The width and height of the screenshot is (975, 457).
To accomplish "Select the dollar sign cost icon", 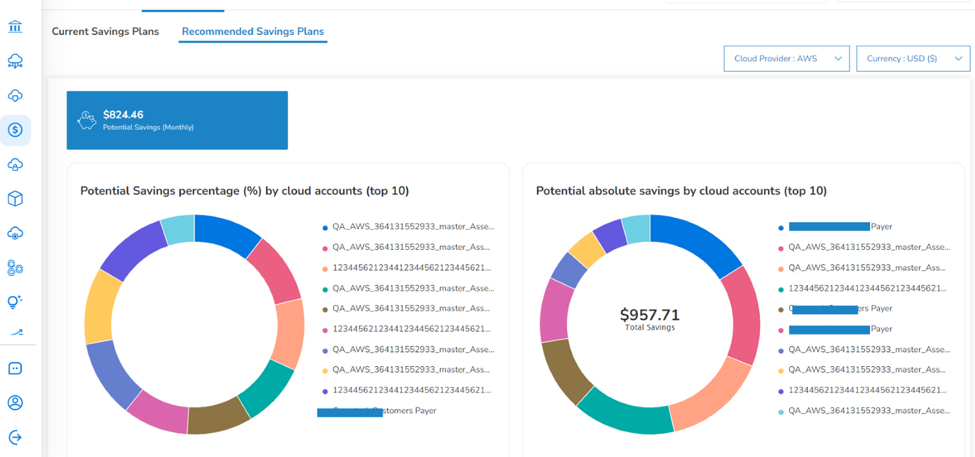I will [16, 130].
